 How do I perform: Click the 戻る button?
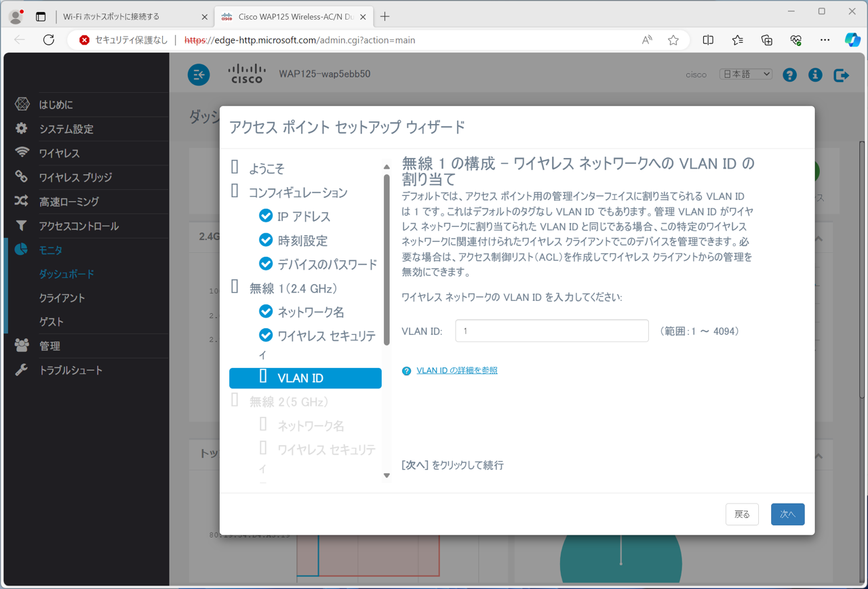[742, 514]
